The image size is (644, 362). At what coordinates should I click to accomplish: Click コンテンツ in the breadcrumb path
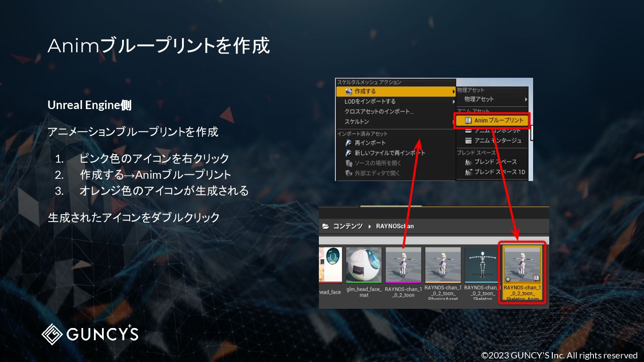click(x=347, y=226)
